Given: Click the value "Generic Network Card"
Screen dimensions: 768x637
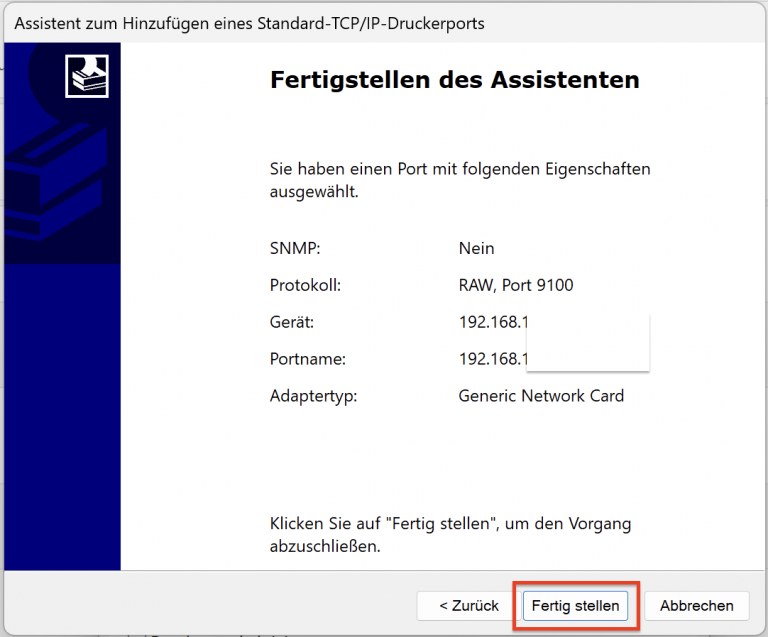Looking at the screenshot, I should click(540, 396).
